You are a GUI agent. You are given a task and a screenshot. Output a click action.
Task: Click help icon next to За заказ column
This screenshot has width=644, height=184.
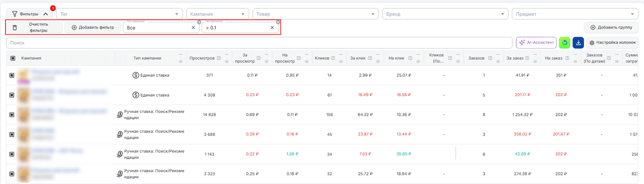click(526, 58)
